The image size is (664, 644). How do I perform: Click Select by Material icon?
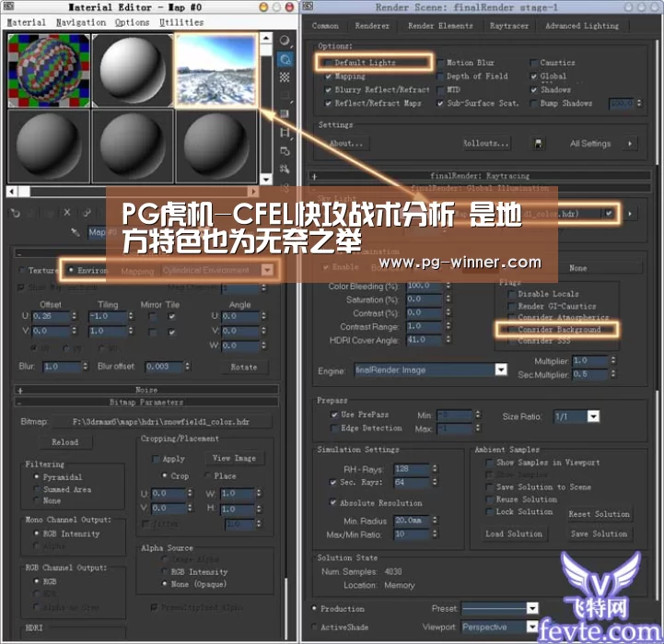[285, 170]
